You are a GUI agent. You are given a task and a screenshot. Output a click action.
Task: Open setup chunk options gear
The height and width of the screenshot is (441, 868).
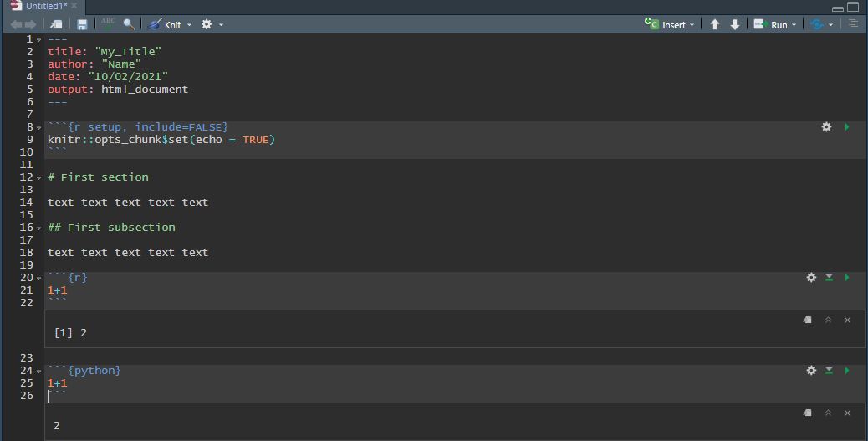click(x=826, y=126)
